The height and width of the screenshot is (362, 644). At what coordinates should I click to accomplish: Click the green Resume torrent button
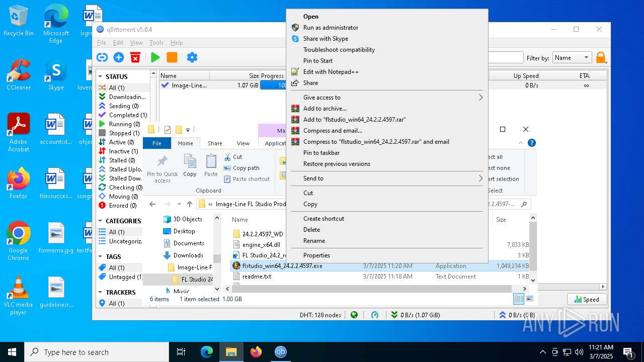155,57
